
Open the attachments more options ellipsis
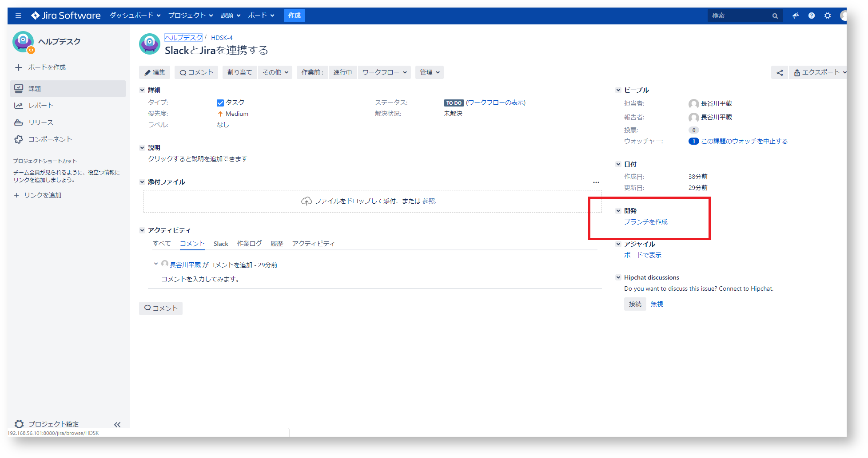(x=596, y=182)
